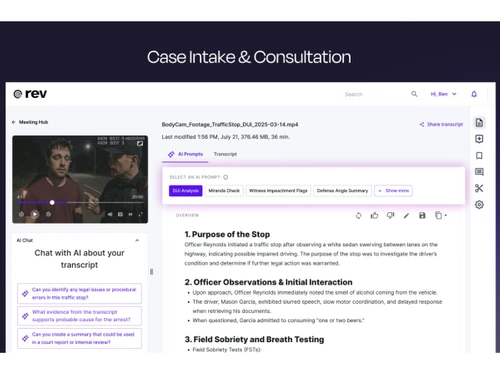Click the info icon beside Select an AI Prompt
This screenshot has width=500, height=375.
tap(226, 177)
